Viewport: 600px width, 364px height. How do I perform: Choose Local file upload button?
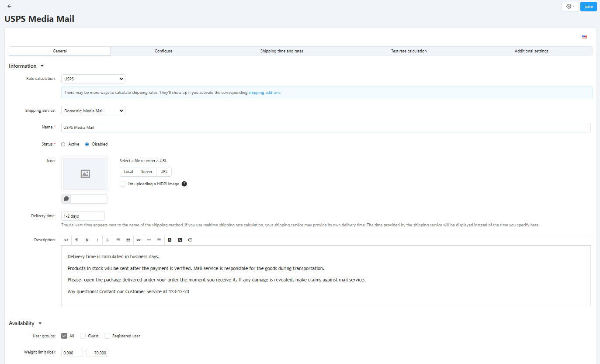click(x=128, y=172)
